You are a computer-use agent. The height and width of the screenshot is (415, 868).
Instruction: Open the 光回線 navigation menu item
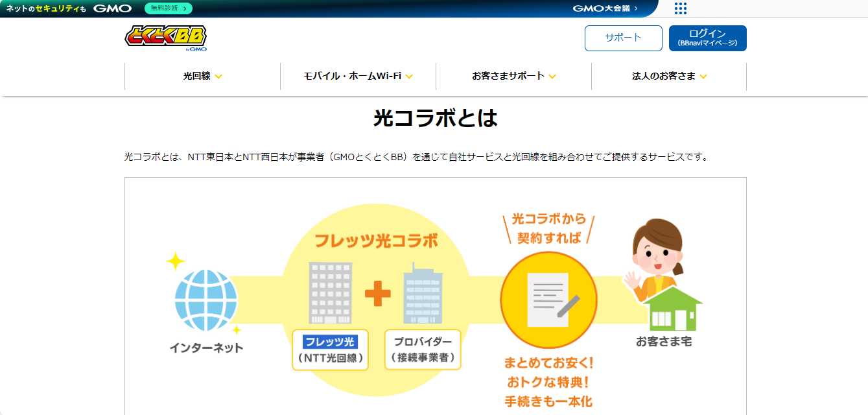coord(197,77)
